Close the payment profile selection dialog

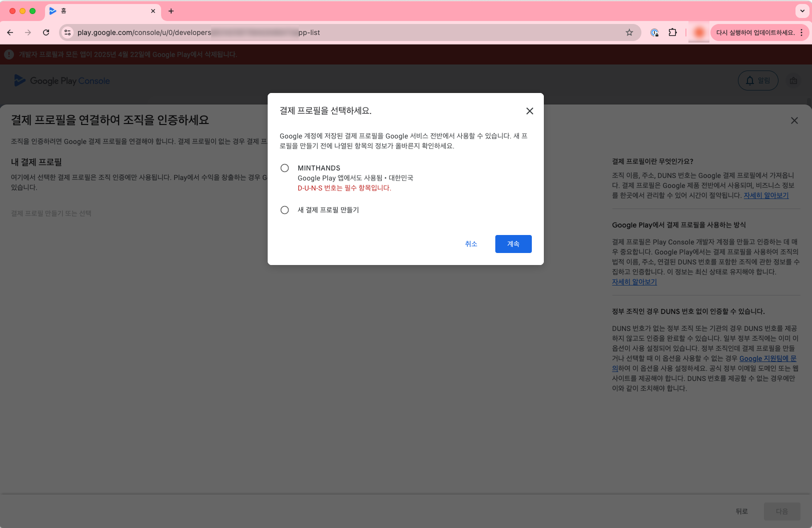tap(530, 111)
